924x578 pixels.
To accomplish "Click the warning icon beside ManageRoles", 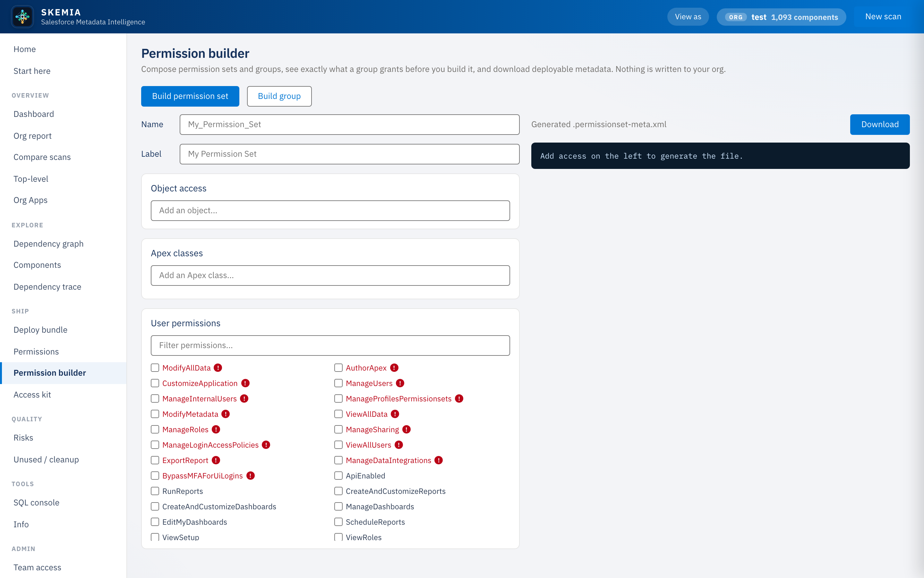I will (x=216, y=429).
